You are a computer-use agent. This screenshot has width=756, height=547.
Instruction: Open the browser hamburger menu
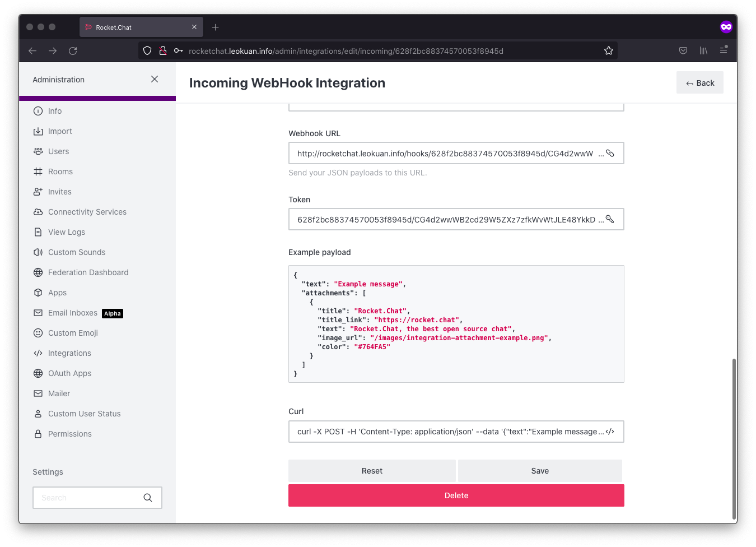point(724,50)
